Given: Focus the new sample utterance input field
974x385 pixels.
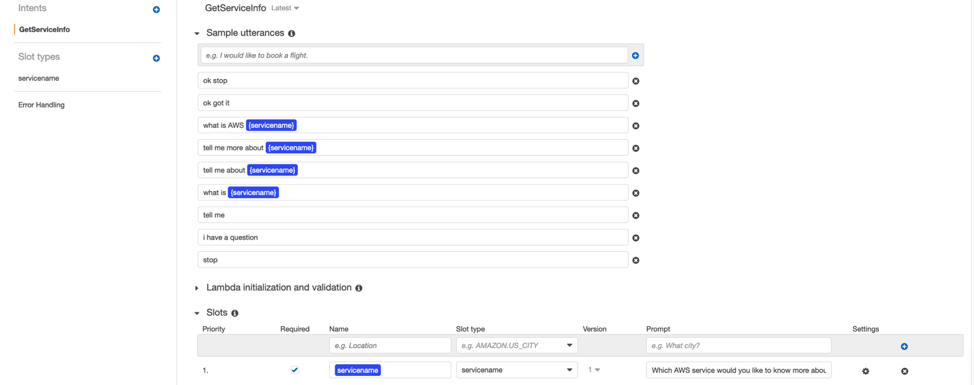Looking at the screenshot, I should click(x=414, y=55).
